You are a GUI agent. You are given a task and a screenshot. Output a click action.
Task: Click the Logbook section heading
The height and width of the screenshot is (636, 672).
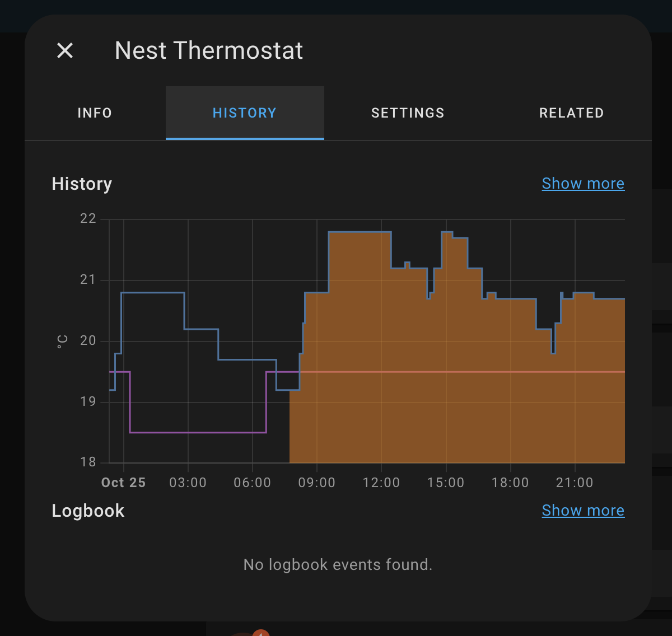click(88, 510)
